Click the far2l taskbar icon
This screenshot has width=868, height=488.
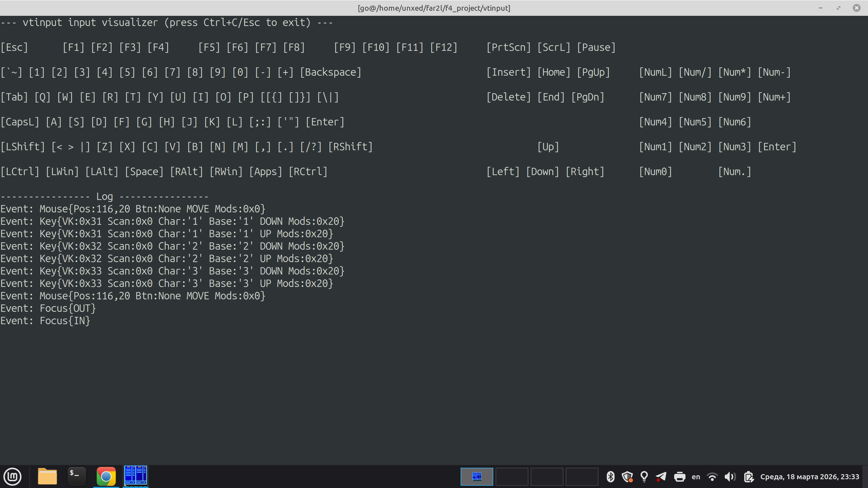click(x=135, y=476)
